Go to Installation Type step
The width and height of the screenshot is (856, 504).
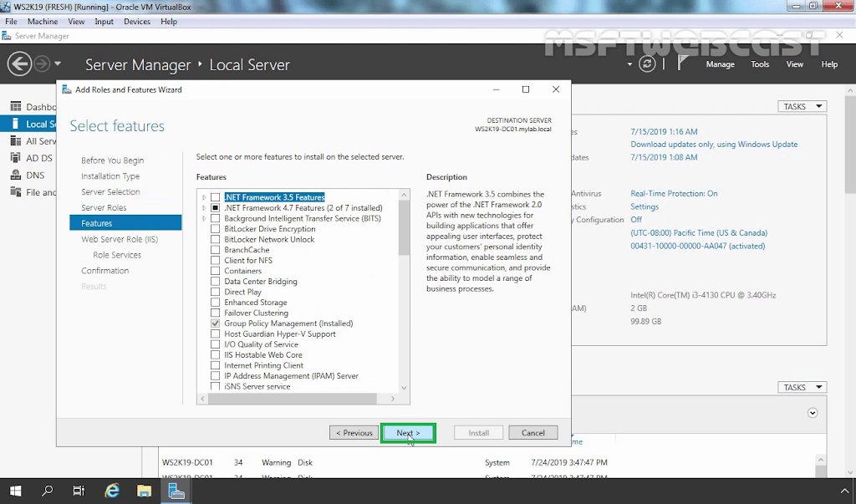click(x=110, y=176)
